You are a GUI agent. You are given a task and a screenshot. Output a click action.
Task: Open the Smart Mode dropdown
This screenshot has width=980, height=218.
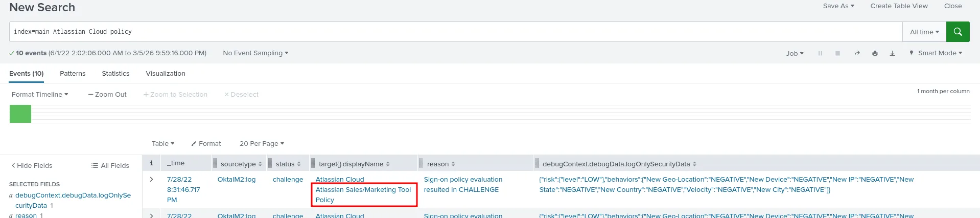point(936,53)
